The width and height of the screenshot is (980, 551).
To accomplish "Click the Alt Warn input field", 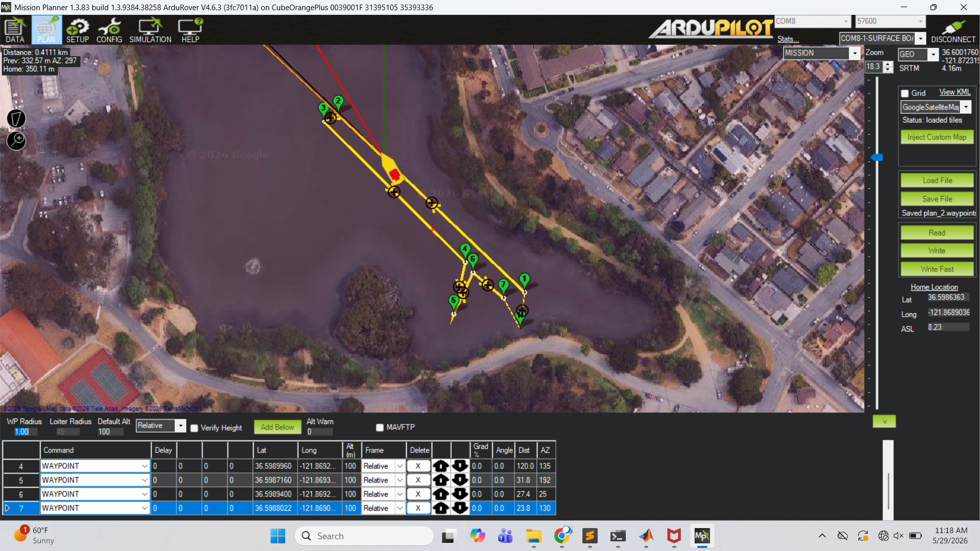I will [320, 432].
